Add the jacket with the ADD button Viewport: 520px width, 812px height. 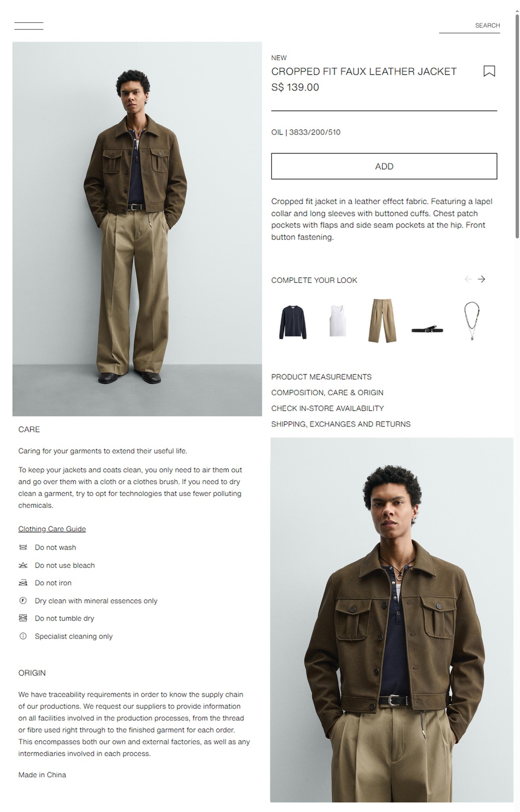(384, 166)
